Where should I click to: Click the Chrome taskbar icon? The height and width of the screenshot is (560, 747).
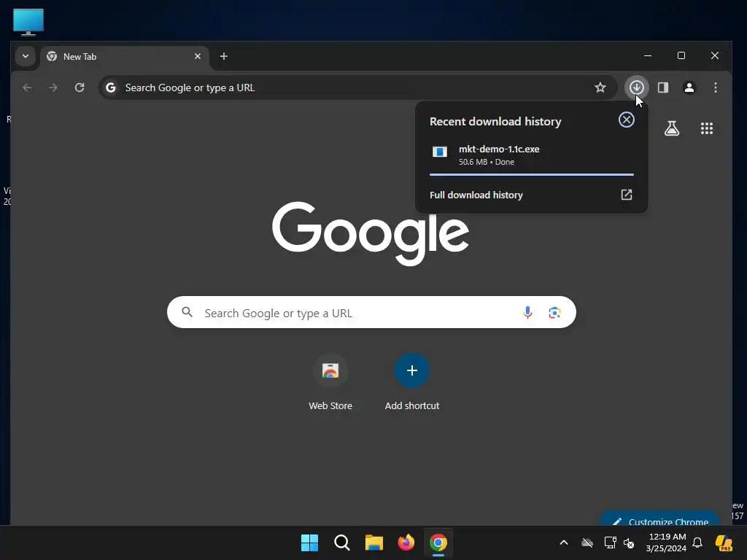coord(438,542)
